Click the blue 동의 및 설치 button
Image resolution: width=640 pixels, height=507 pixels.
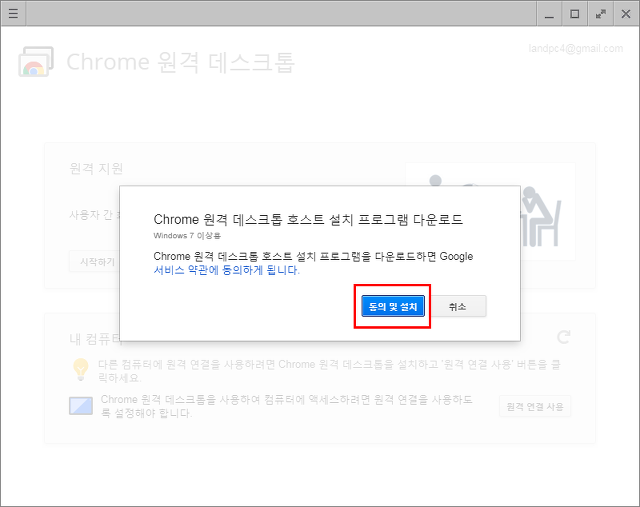(393, 306)
